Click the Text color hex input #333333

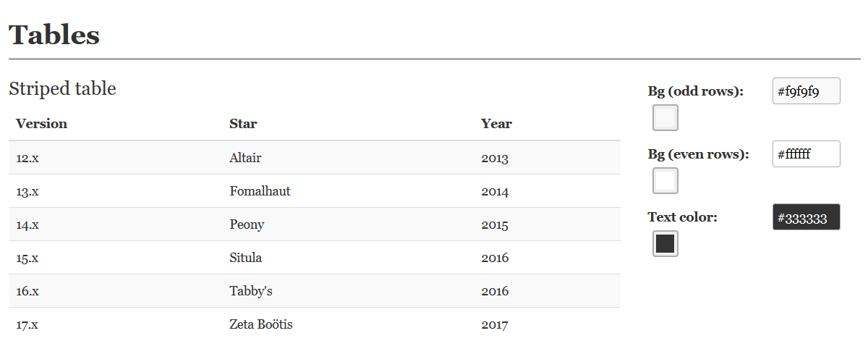[x=807, y=217]
